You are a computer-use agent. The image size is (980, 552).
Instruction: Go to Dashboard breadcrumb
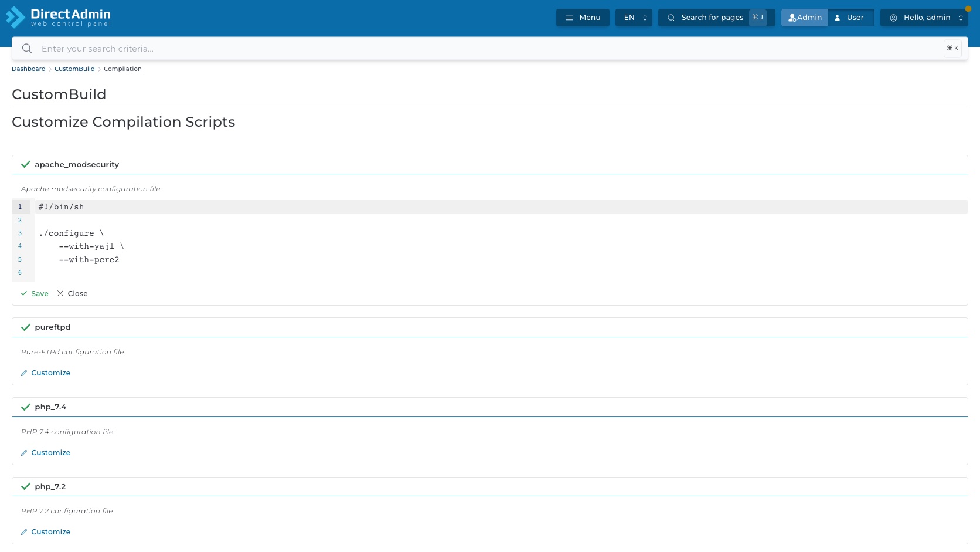tap(29, 69)
